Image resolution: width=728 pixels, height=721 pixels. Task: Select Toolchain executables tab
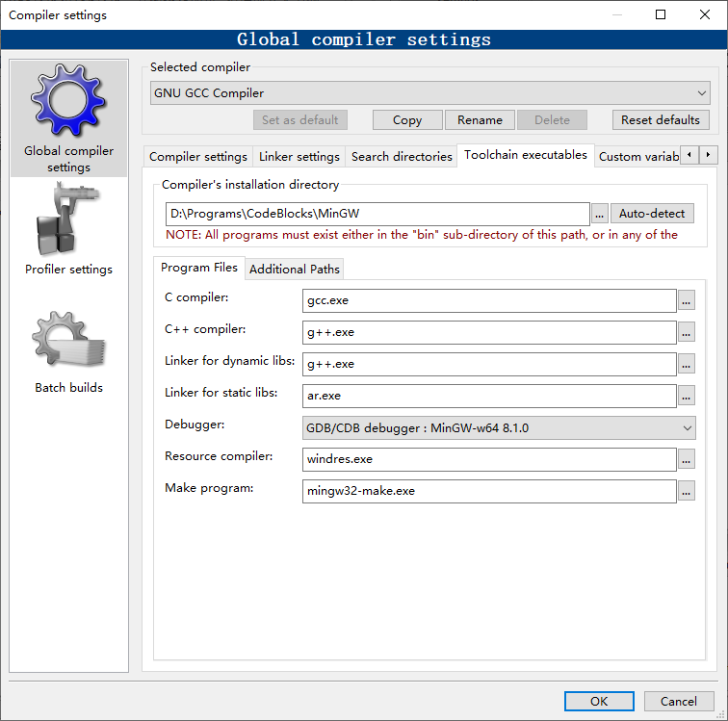pyautogui.click(x=526, y=155)
